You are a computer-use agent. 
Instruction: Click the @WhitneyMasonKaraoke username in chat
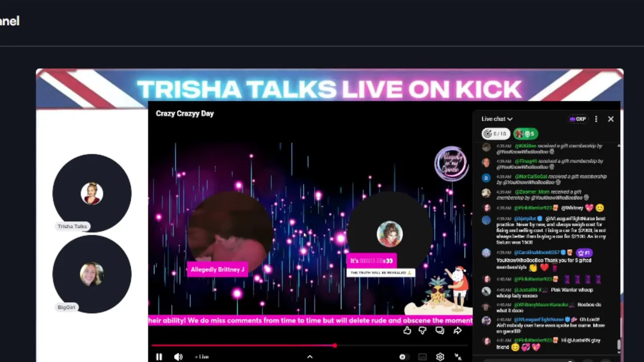(541, 305)
